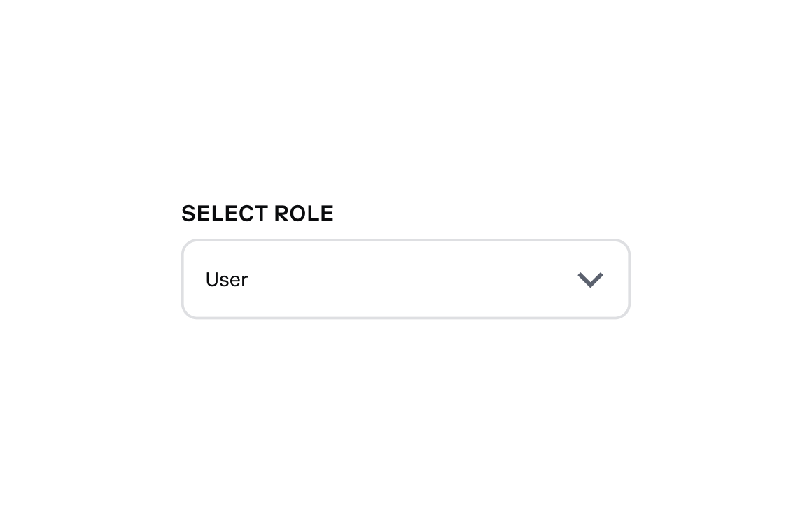812x525 pixels.
Task: Click the SELECT ROLE label
Action: point(257,213)
